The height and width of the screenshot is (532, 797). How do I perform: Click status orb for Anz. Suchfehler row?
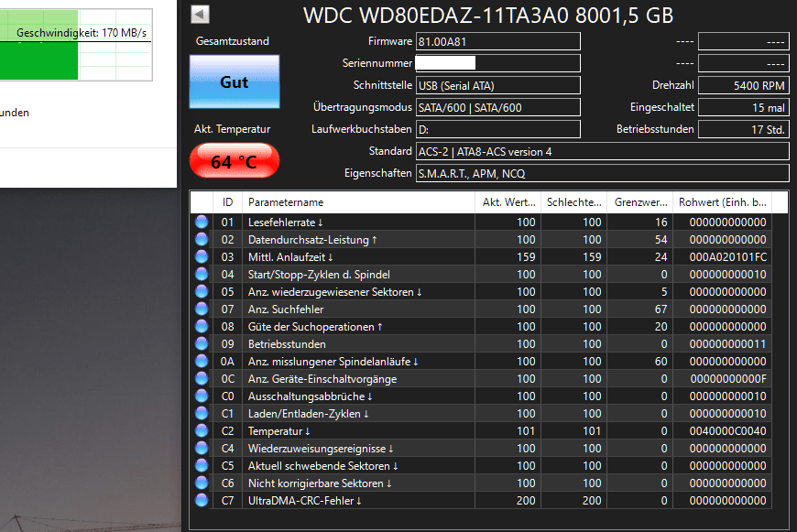click(202, 309)
